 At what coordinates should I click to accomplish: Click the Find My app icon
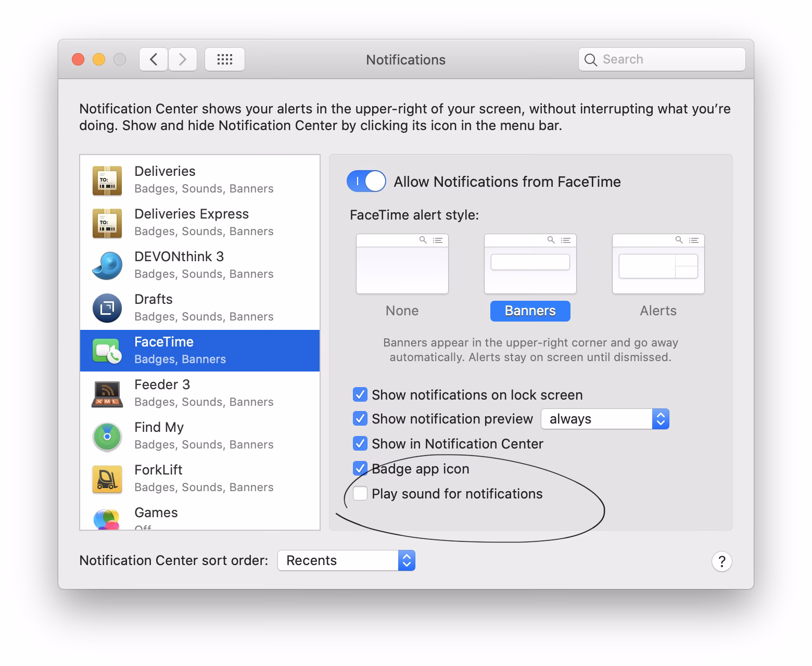(107, 436)
